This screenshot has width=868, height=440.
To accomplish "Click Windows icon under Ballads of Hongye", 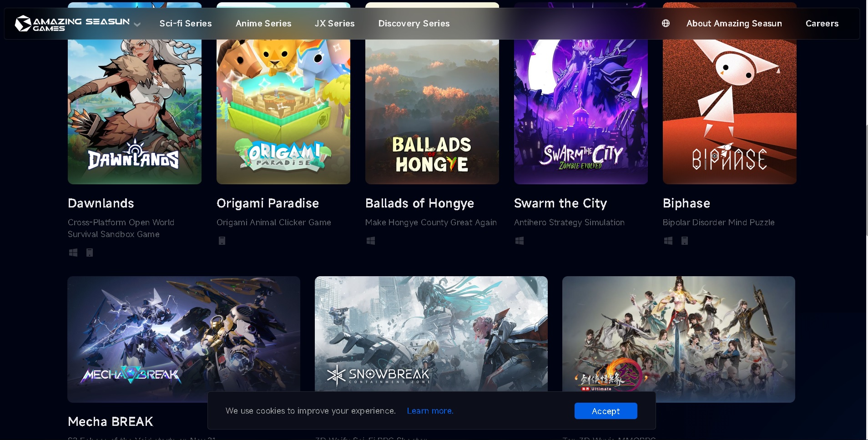I will tap(371, 241).
